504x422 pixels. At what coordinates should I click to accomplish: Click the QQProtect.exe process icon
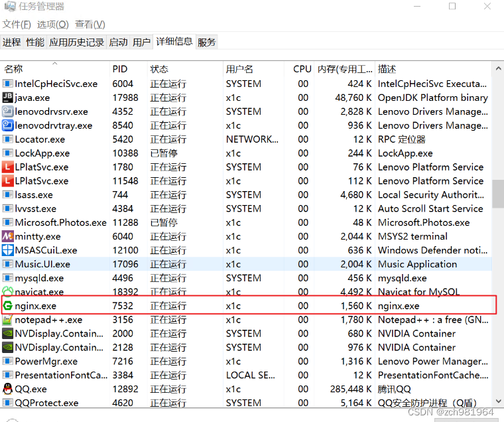click(7, 403)
